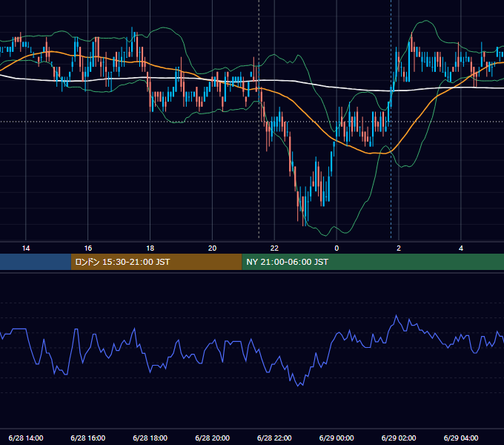Click the 6/28 22:00 date label
Viewport: 504px width, 445px height.
(274, 438)
